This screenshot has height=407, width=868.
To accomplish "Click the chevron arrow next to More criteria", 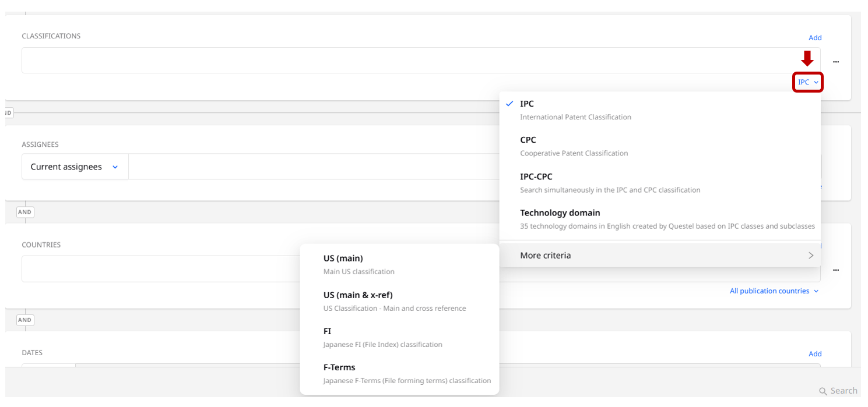I will pos(810,256).
